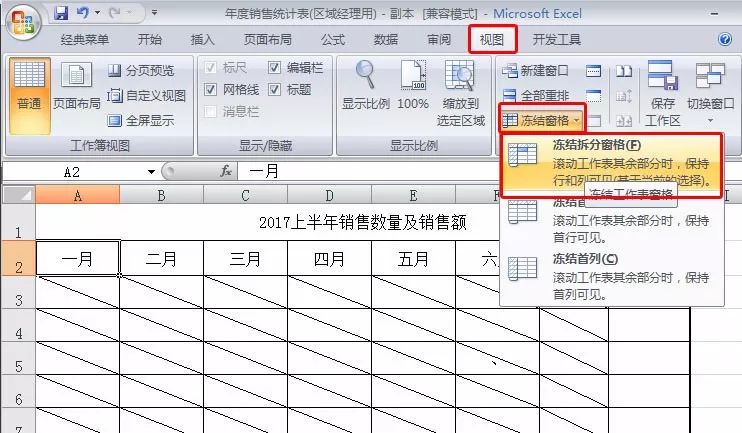Image resolution: width=742 pixels, height=433 pixels.
Task: Click the Office button logo
Action: (23, 23)
